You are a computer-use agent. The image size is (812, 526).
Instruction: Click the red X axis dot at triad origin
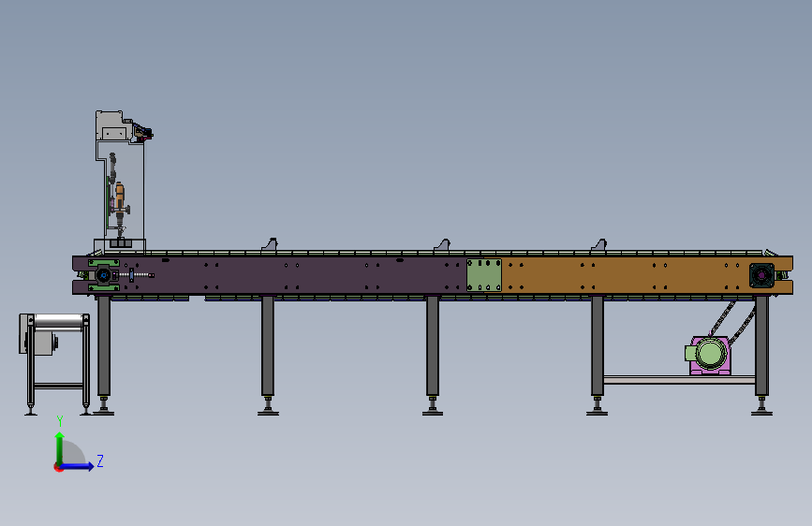pos(58,467)
